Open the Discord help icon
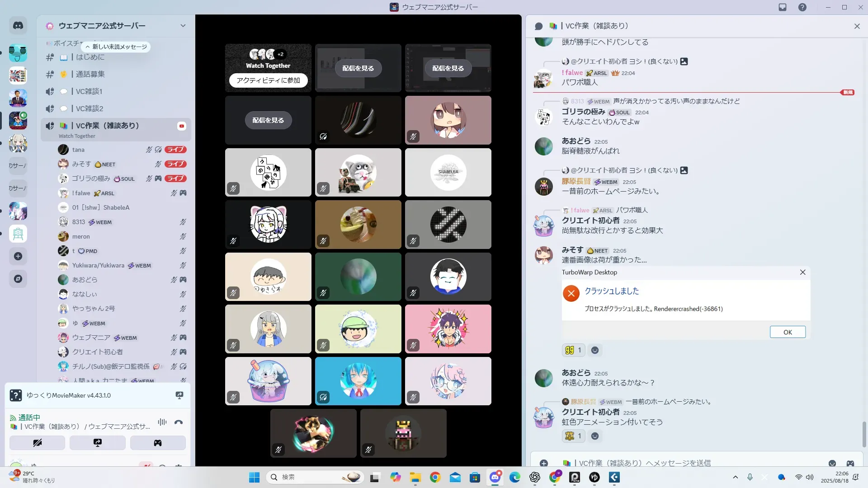 point(802,7)
